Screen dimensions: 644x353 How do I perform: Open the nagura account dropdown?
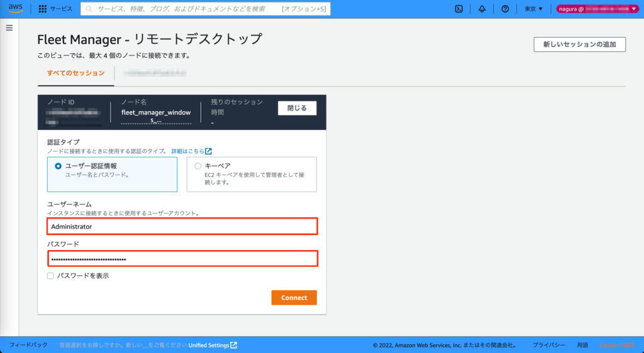[597, 9]
